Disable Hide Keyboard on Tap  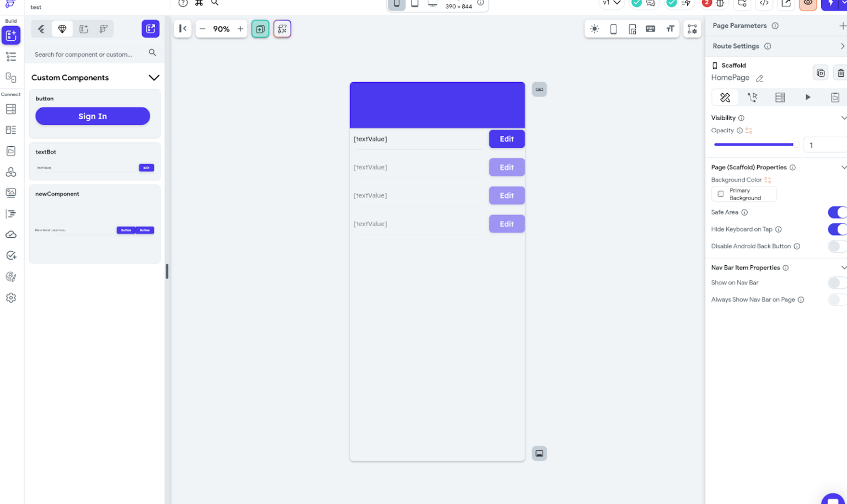[x=838, y=229]
